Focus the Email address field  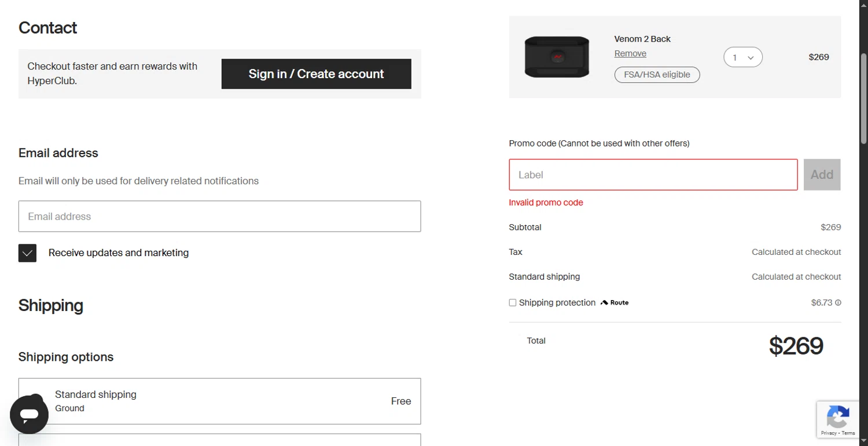pos(219,216)
